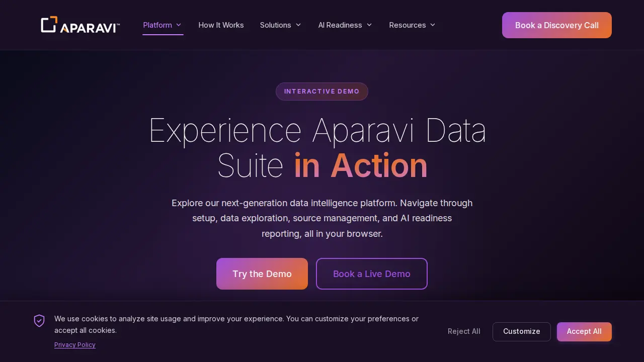Click the cookie shield icon

click(x=39, y=321)
